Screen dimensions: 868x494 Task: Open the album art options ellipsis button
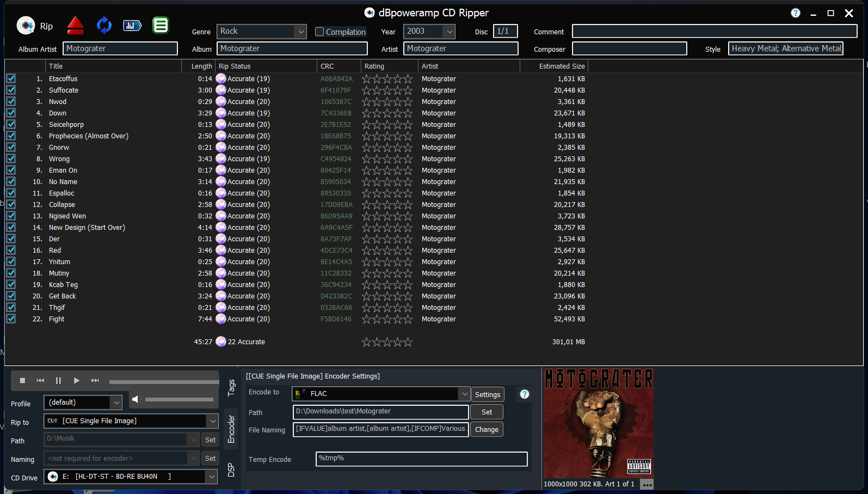[x=647, y=484]
